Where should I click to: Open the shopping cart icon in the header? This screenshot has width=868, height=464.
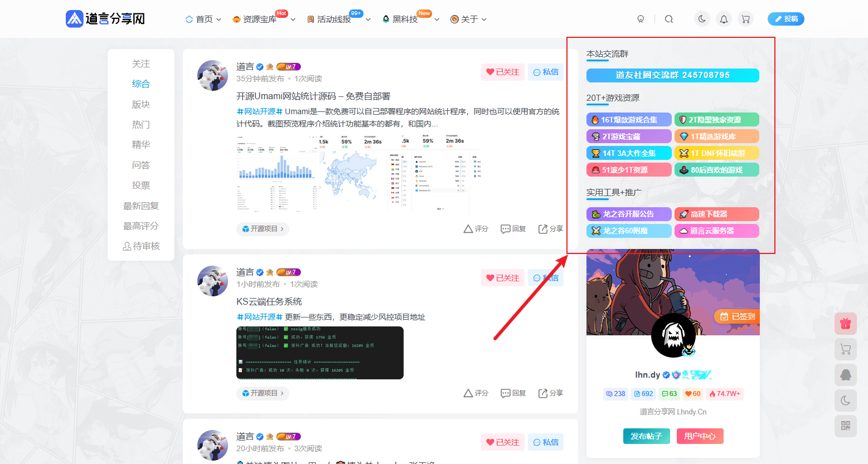pyautogui.click(x=745, y=18)
